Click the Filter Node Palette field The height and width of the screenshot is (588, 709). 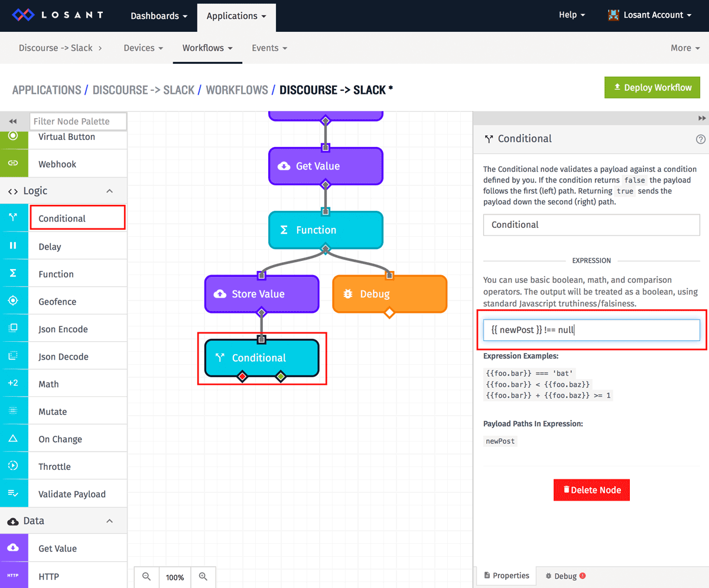78,121
